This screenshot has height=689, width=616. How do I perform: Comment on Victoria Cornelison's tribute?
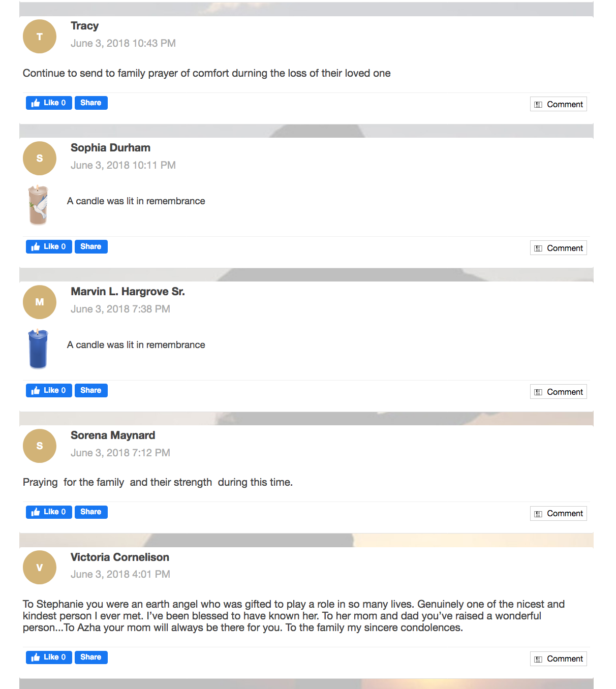[559, 659]
